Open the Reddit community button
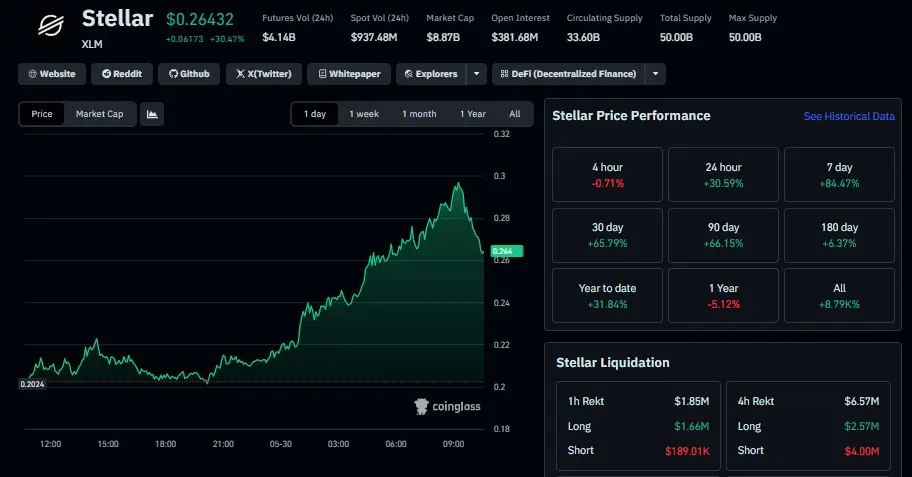 coord(122,74)
